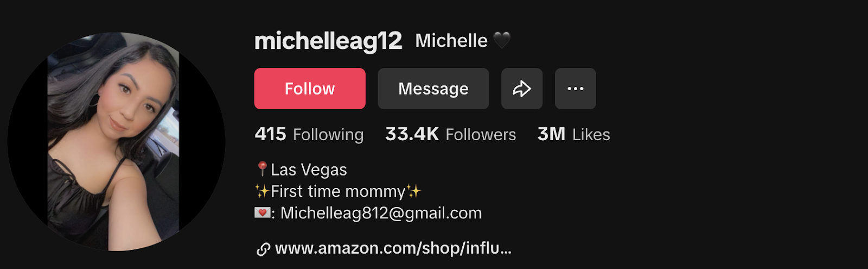
Task: Open the 33.4K Followers list
Action: (x=450, y=134)
